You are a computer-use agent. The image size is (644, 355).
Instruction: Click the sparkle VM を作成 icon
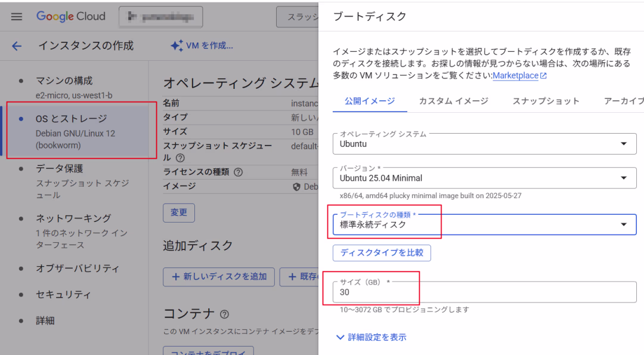(177, 45)
